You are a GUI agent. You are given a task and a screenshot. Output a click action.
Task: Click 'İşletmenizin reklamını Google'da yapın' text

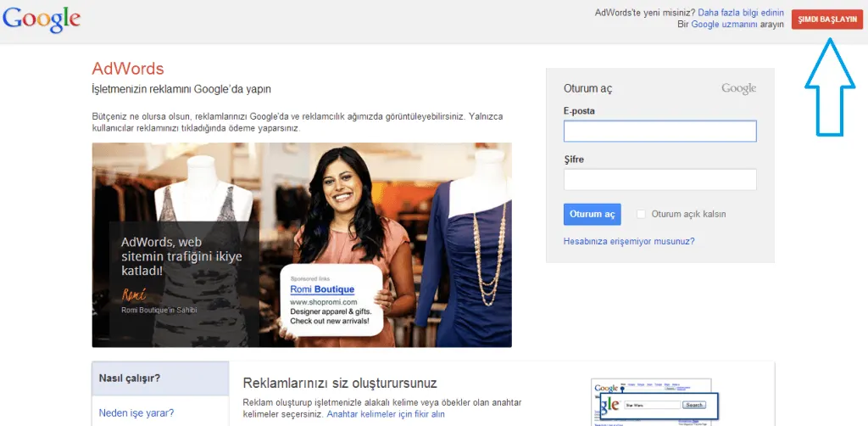click(x=181, y=88)
